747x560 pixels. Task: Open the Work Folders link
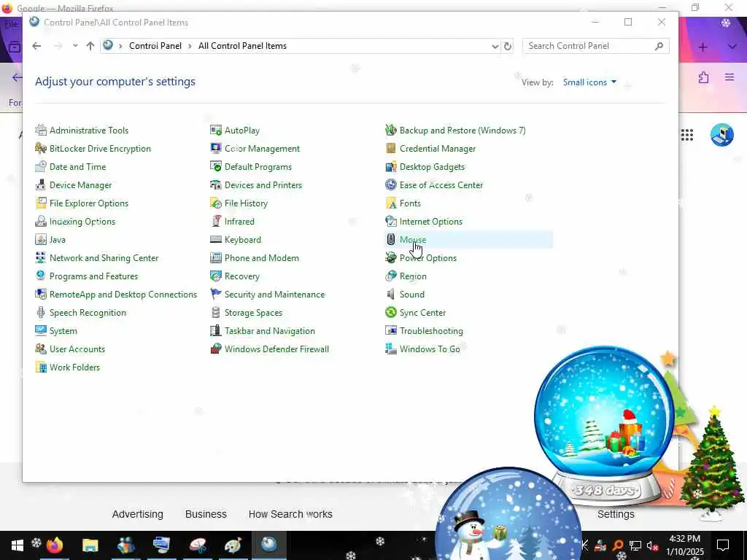click(x=75, y=367)
